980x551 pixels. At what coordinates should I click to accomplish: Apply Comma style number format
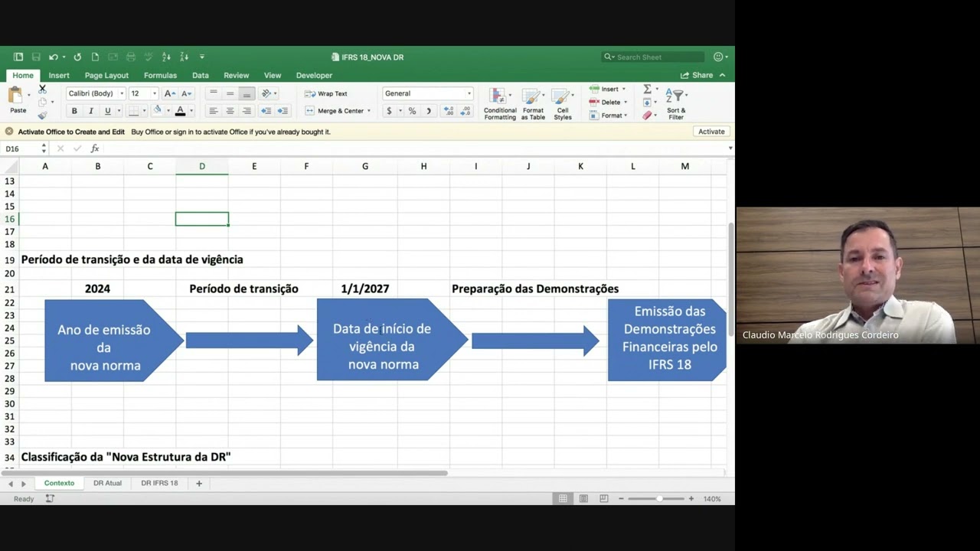point(428,111)
